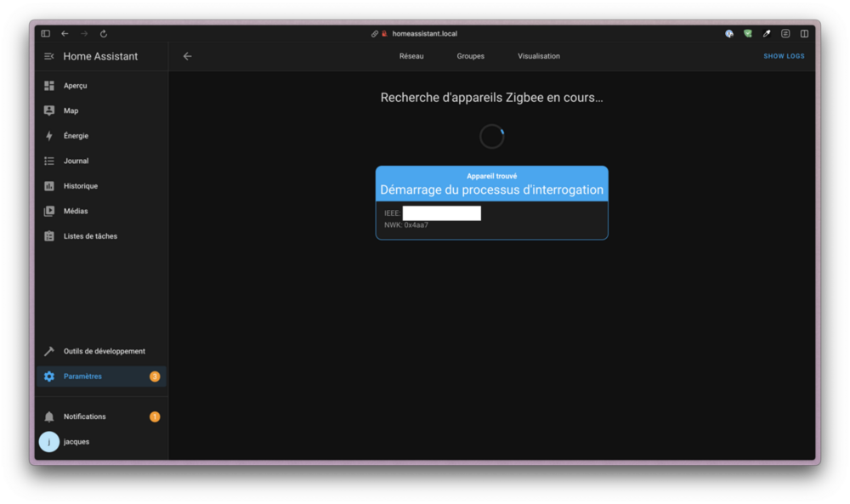Go back with the page back arrow
The width and height of the screenshot is (850, 504).
188,56
